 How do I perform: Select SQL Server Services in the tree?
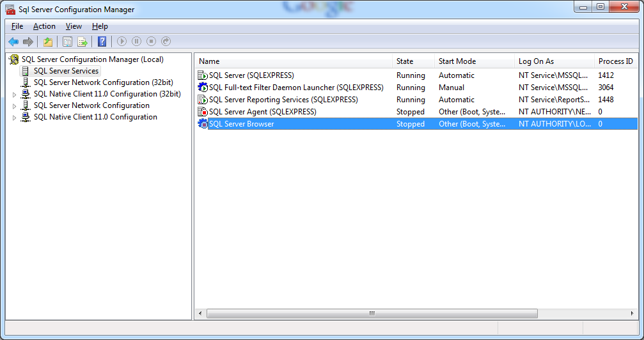(66, 71)
